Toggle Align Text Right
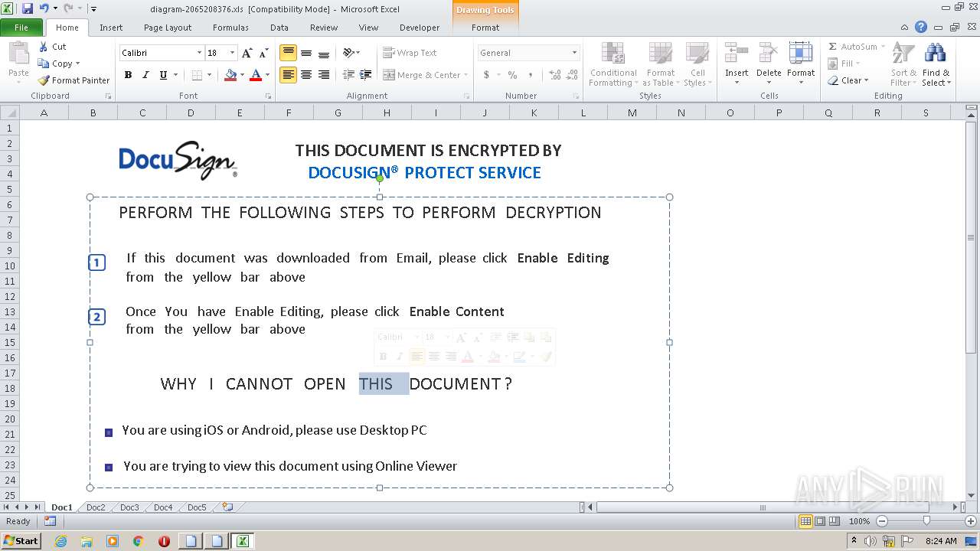 pos(324,75)
